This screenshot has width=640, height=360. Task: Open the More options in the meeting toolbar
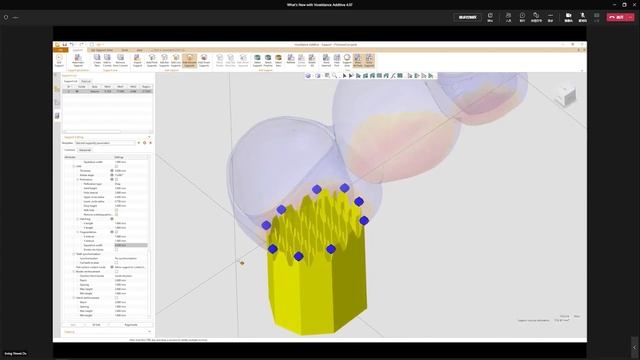pyautogui.click(x=550, y=17)
